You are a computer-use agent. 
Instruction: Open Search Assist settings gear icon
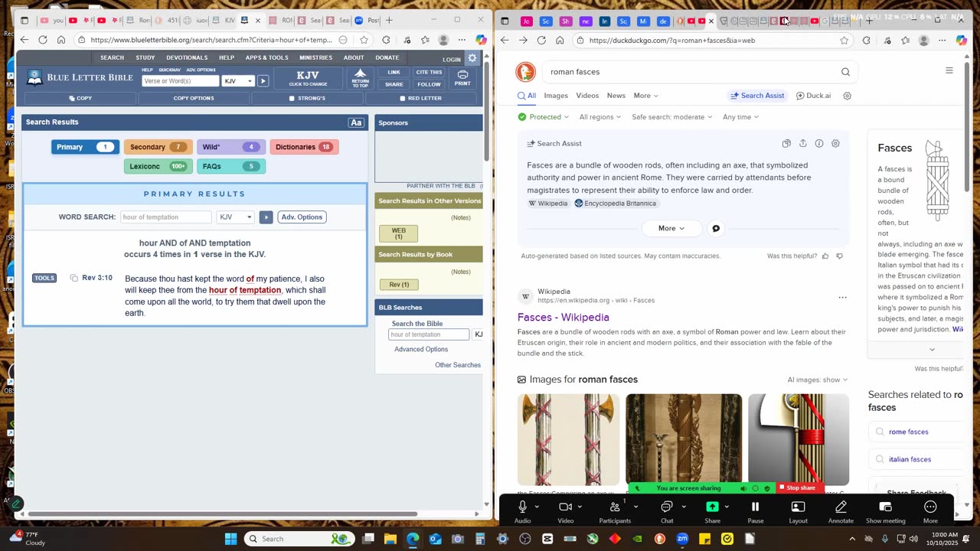coord(835,144)
